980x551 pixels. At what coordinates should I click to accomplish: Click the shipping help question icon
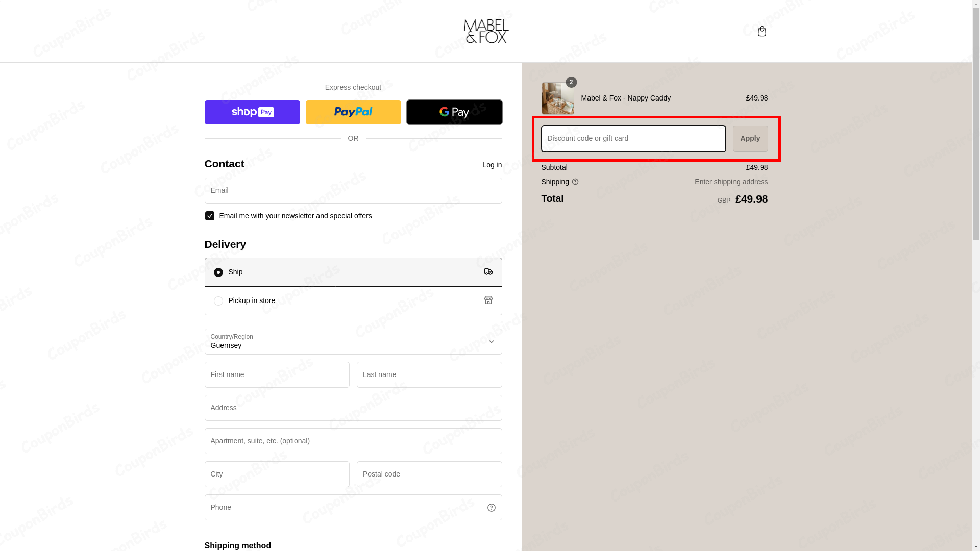pos(575,182)
